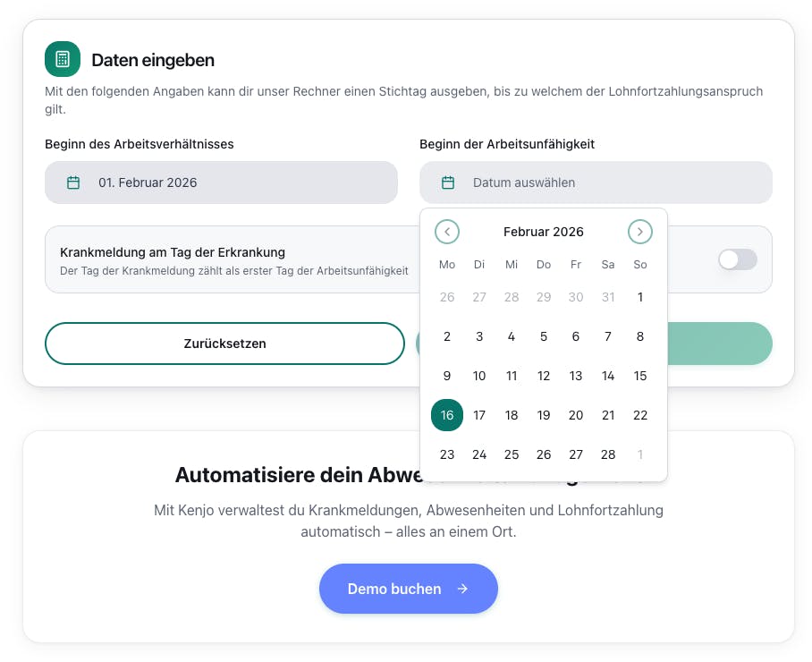Select greyed-out January 26 date
Image resolution: width=812 pixels, height=662 pixels.
pyautogui.click(x=447, y=297)
